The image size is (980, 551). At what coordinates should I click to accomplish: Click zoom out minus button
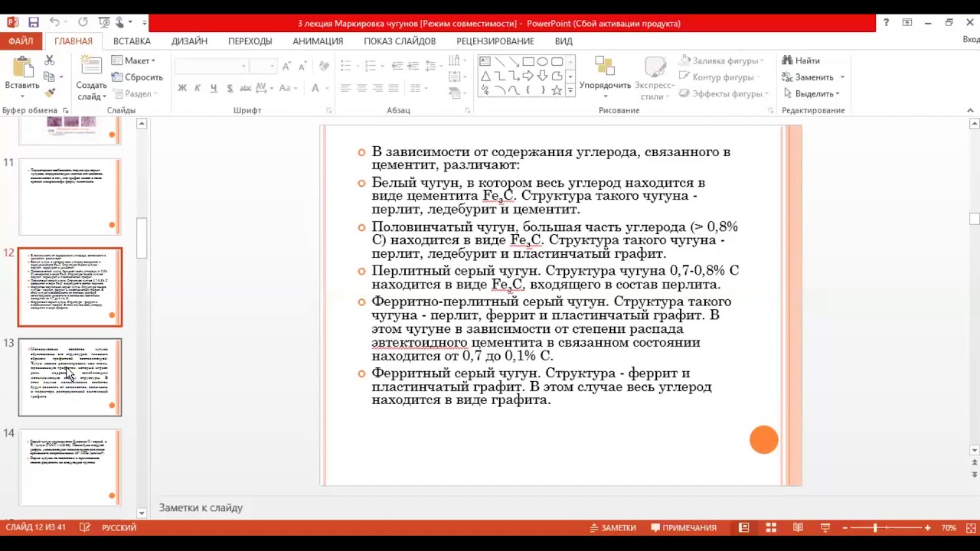point(844,528)
